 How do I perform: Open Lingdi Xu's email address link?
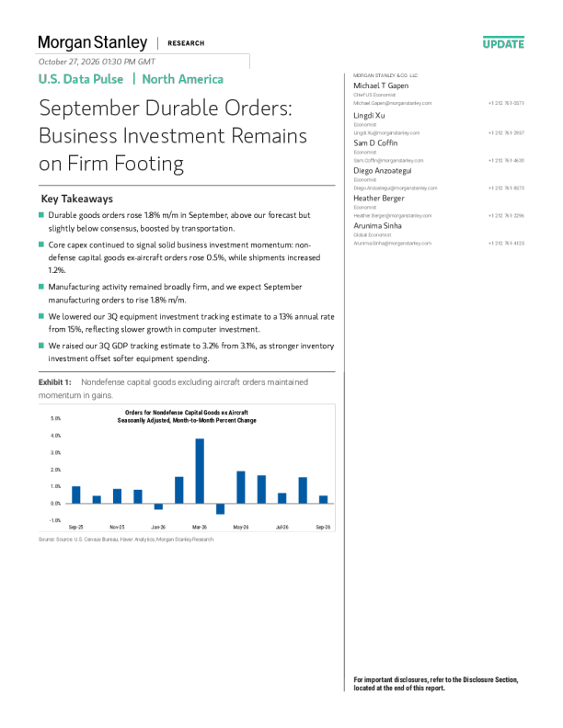386,132
